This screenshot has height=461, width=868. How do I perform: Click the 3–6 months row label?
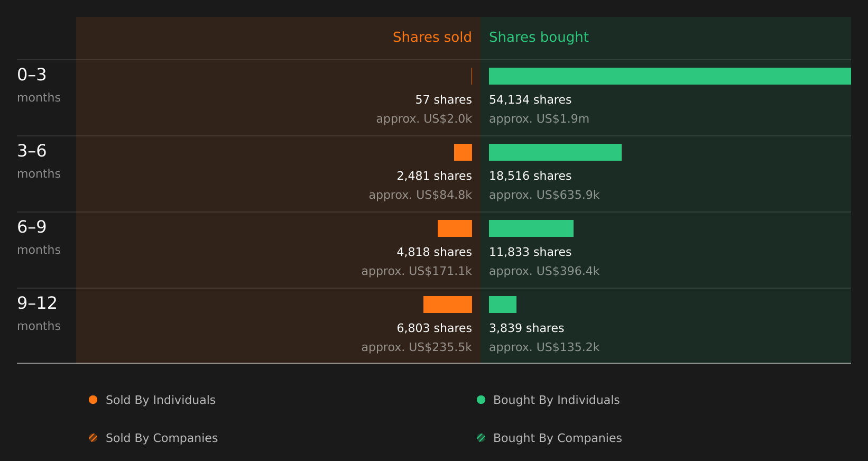click(39, 161)
